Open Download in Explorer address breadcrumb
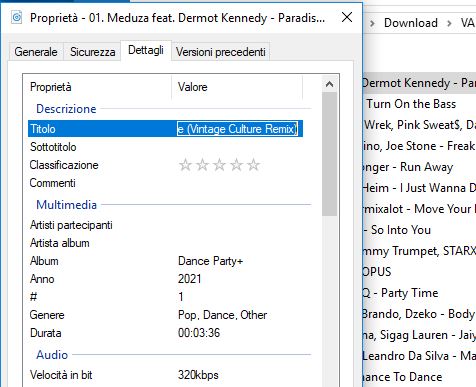The image size is (476, 387). pyautogui.click(x=411, y=23)
